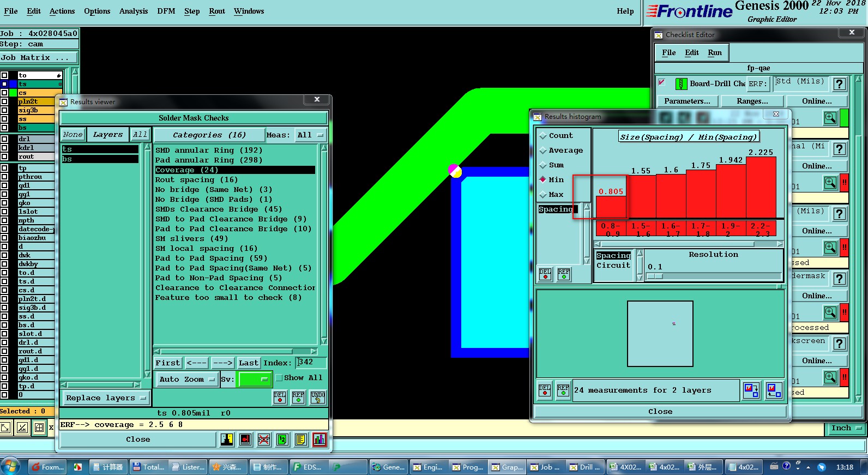Select the Sum radio option
The image size is (868, 475).
[543, 165]
